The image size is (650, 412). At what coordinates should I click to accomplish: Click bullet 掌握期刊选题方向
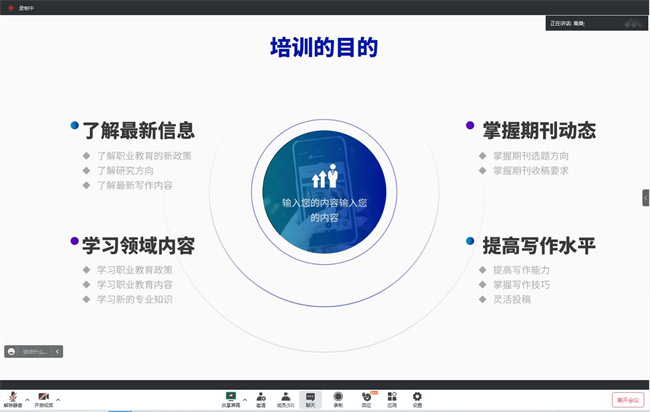point(531,156)
